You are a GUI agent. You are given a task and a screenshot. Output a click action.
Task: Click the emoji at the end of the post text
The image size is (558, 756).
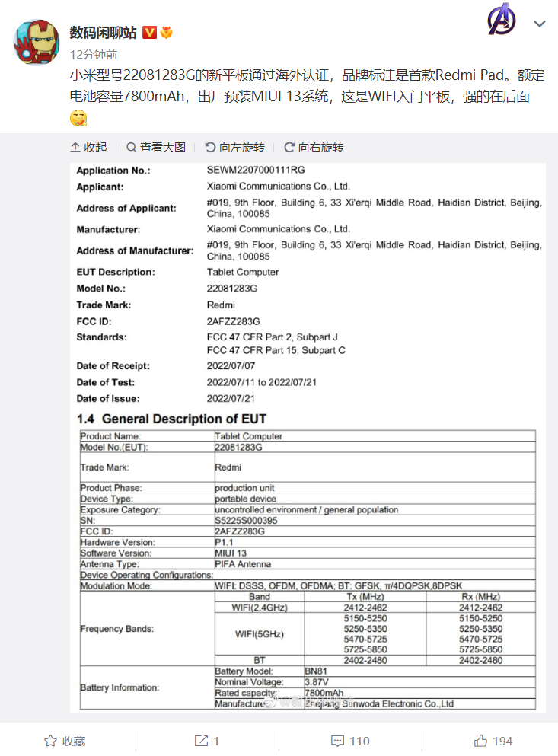click(78, 118)
